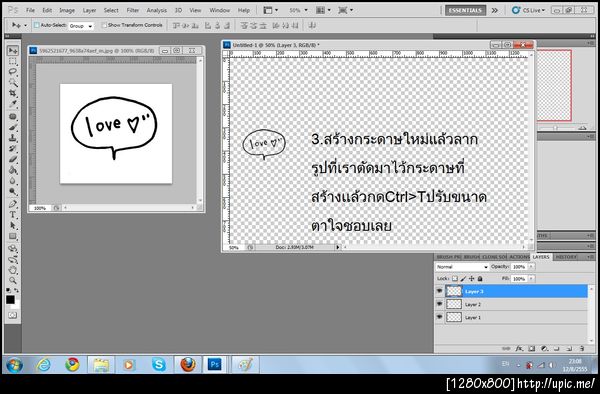Select the Blur tool
This screenshot has width=600, height=394.
click(x=13, y=181)
